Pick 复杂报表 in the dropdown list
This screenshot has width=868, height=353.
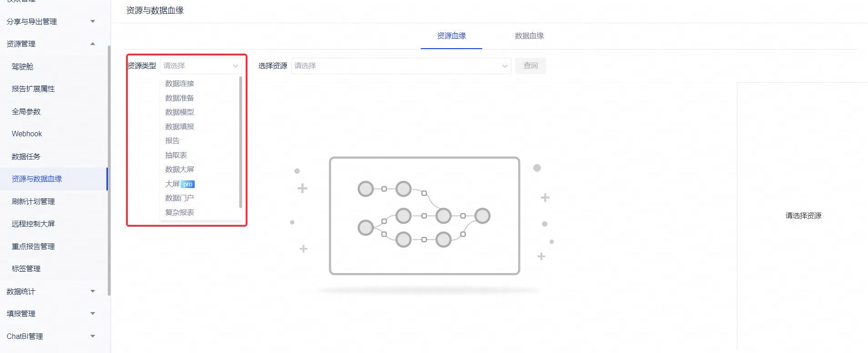(x=180, y=213)
